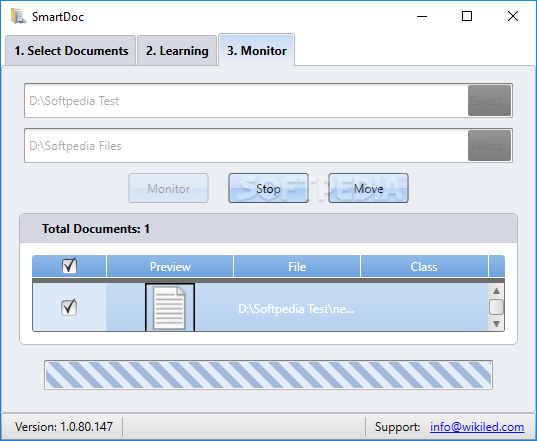This screenshot has width=537, height=441.
Task: Close the SmartDoc window
Action: [513, 16]
